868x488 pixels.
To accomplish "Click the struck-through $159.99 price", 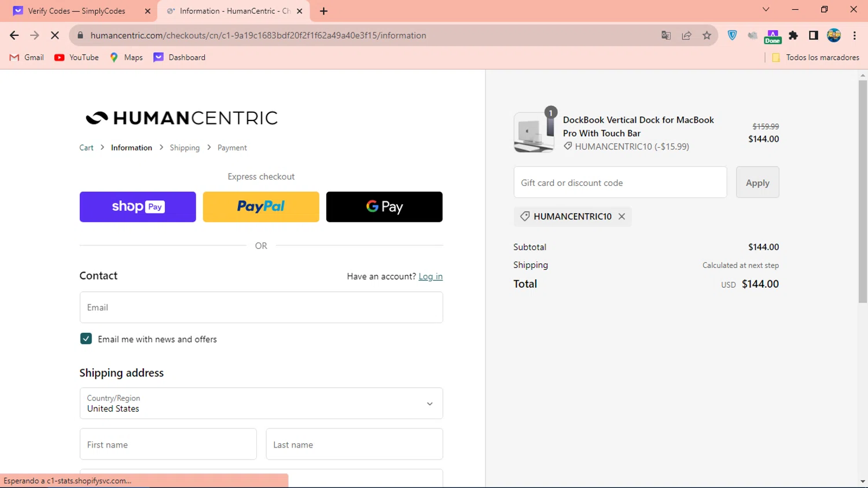I will [x=766, y=126].
